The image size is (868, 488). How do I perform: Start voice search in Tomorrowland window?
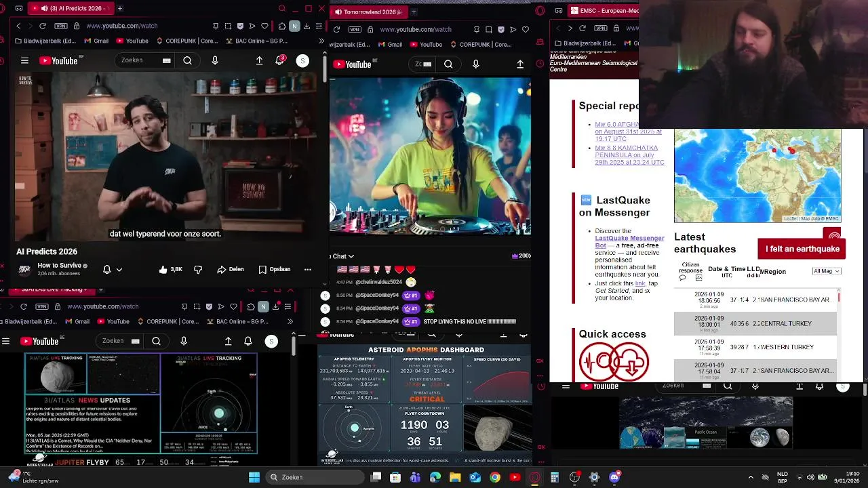[475, 64]
